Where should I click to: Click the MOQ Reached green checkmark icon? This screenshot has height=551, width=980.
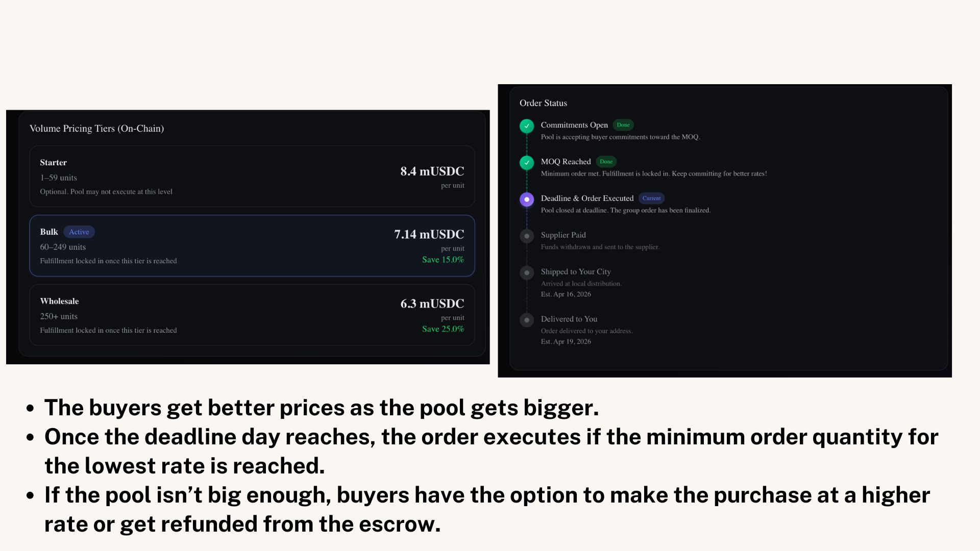[527, 162]
